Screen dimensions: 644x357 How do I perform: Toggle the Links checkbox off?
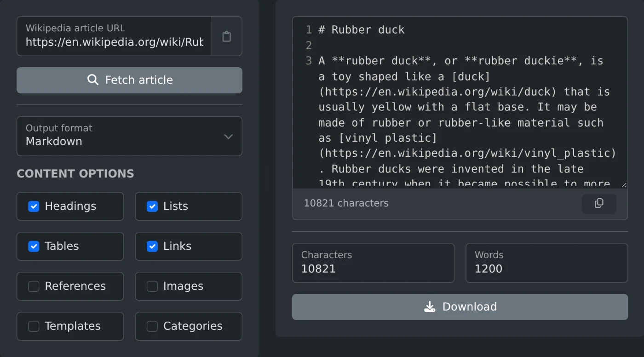[x=152, y=246]
